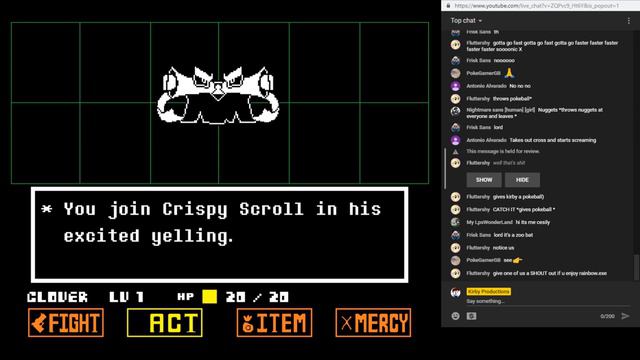Click the 'notice us' chat message
640x360 pixels.
pyautogui.click(x=503, y=248)
